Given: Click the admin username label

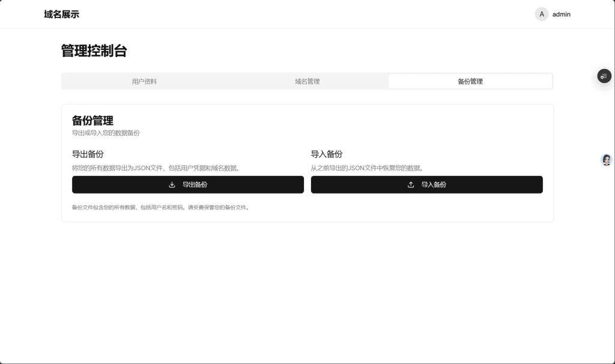Looking at the screenshot, I should tap(562, 14).
